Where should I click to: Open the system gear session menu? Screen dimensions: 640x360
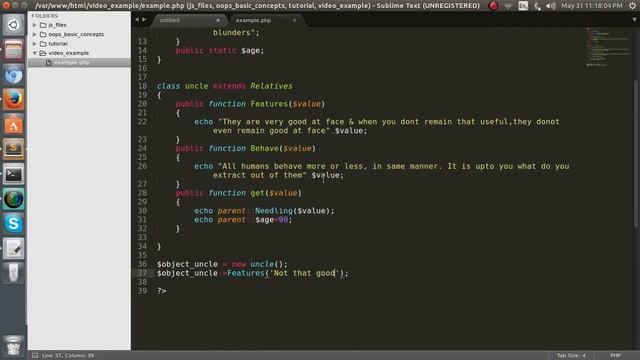tap(633, 6)
